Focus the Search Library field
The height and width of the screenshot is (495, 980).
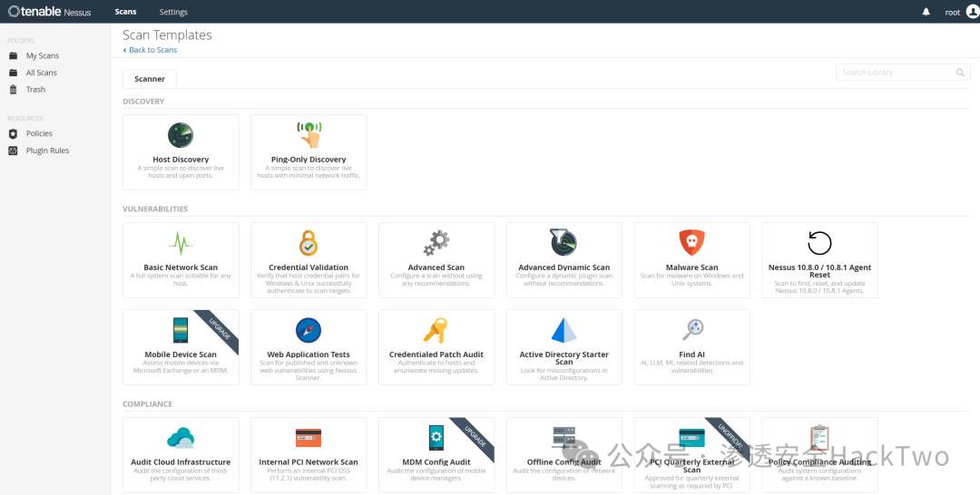coord(903,73)
